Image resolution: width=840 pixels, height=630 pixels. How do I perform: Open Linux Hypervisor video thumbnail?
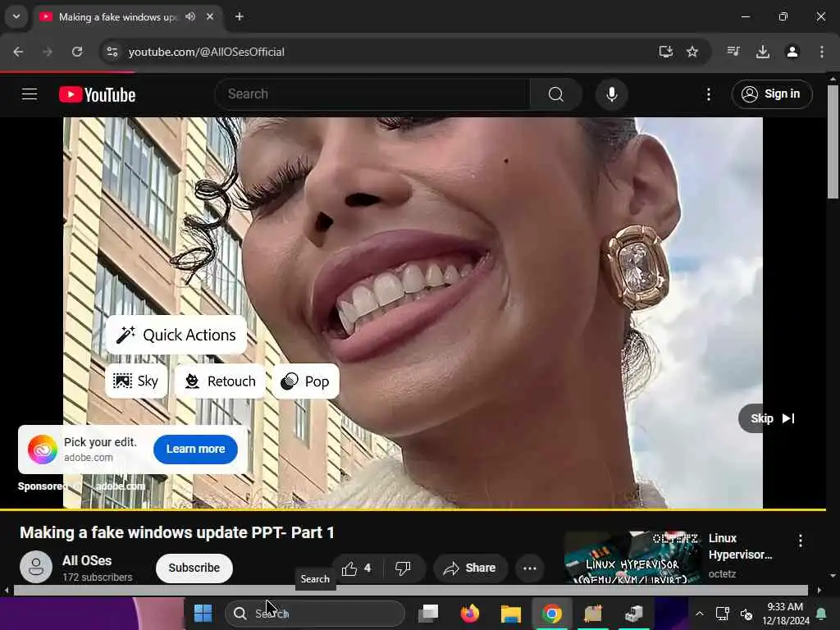[632, 557]
